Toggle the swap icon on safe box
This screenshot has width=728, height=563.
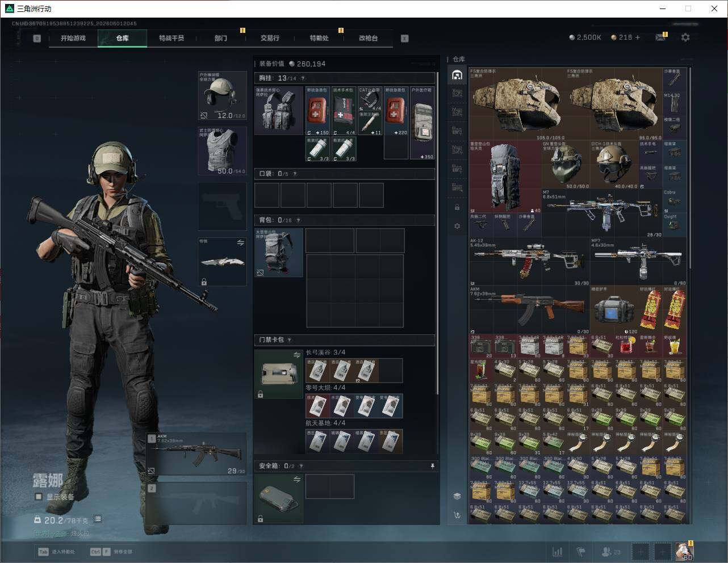coord(297,480)
